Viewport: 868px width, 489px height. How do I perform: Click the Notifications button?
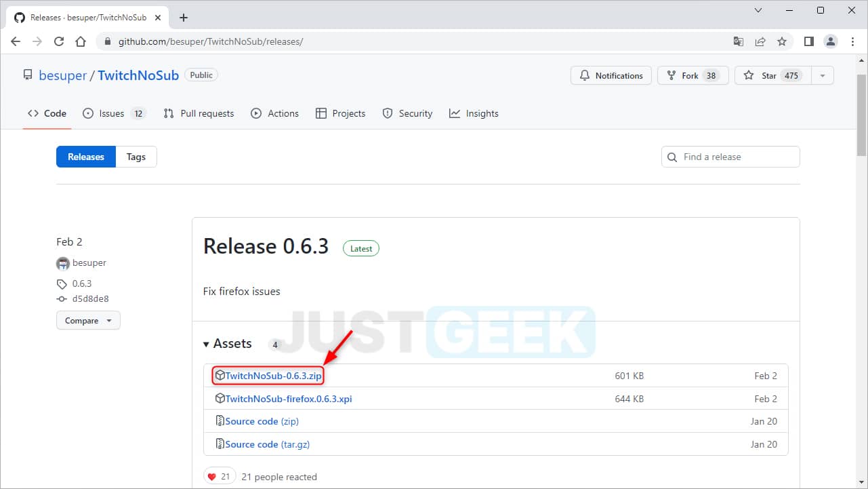point(611,75)
